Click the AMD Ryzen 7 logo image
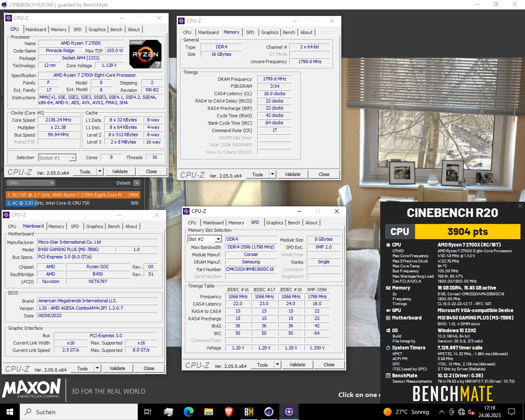This screenshot has height=420, width=525. pos(145,54)
